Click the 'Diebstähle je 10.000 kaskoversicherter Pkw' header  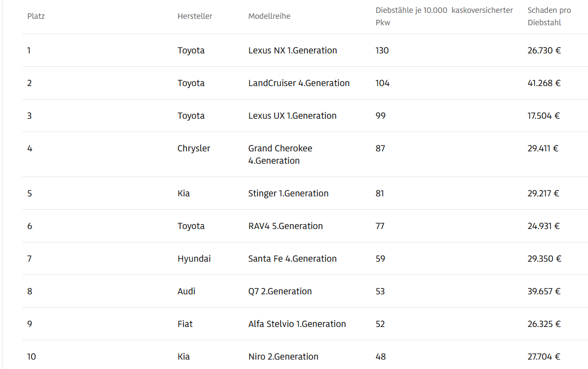pos(444,16)
